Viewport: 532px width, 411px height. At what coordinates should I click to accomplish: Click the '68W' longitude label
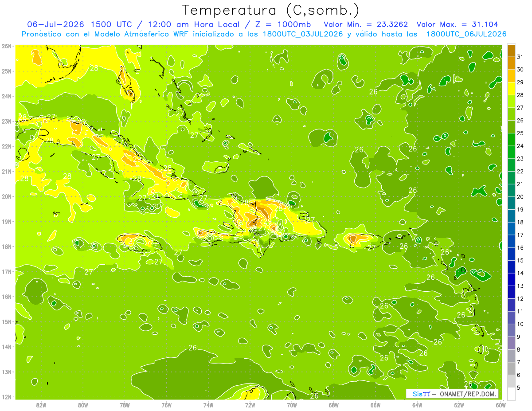tap(334, 405)
